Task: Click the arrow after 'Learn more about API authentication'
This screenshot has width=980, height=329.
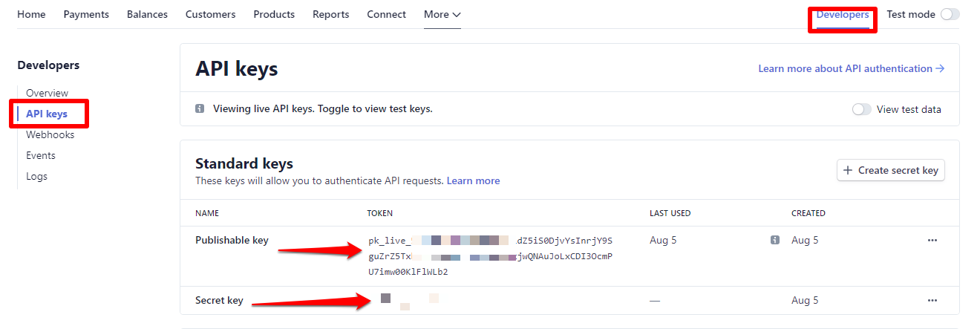Action: 940,68
